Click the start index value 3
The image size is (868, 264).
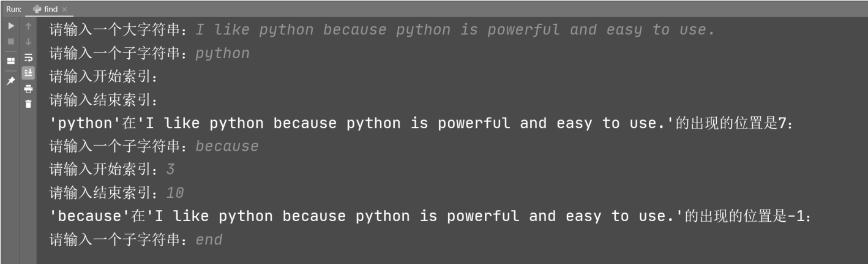click(171, 170)
